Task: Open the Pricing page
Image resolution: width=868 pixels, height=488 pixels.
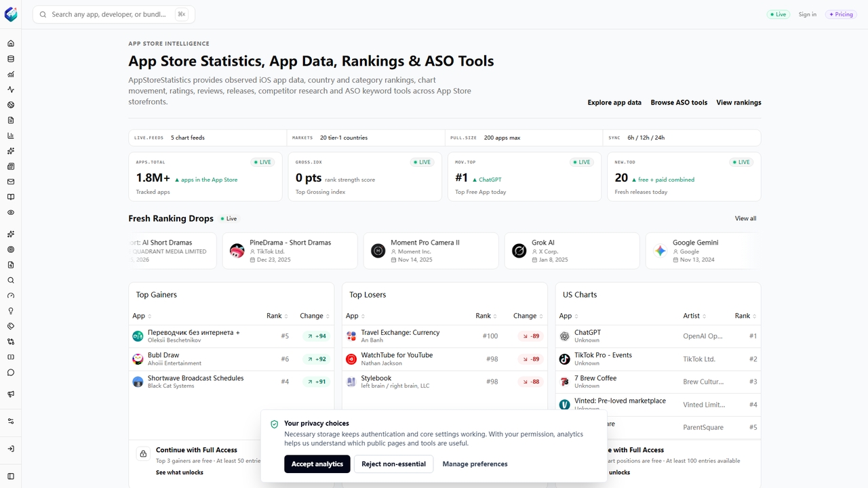Action: click(x=841, y=14)
